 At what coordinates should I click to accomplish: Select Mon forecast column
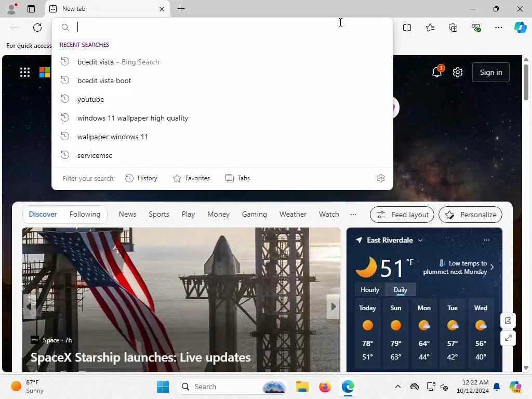tap(424, 334)
